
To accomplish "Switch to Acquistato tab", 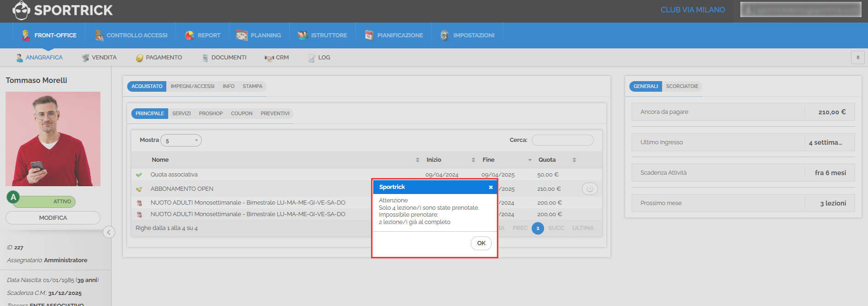I will pos(147,86).
